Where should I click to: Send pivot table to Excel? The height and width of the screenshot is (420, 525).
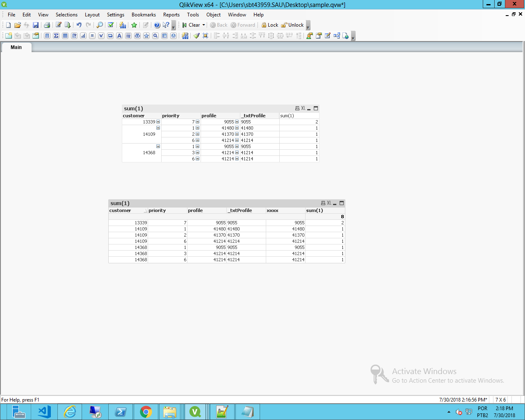coord(303,108)
